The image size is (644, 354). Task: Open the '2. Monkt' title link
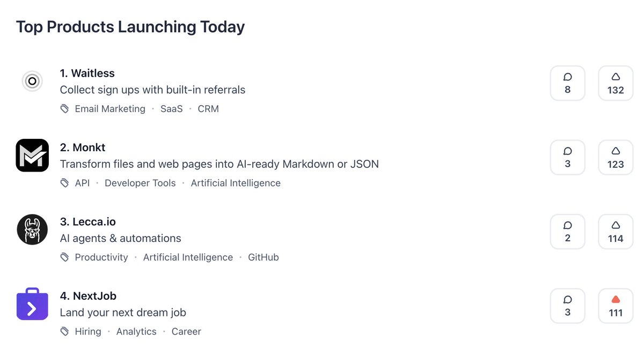click(x=83, y=147)
